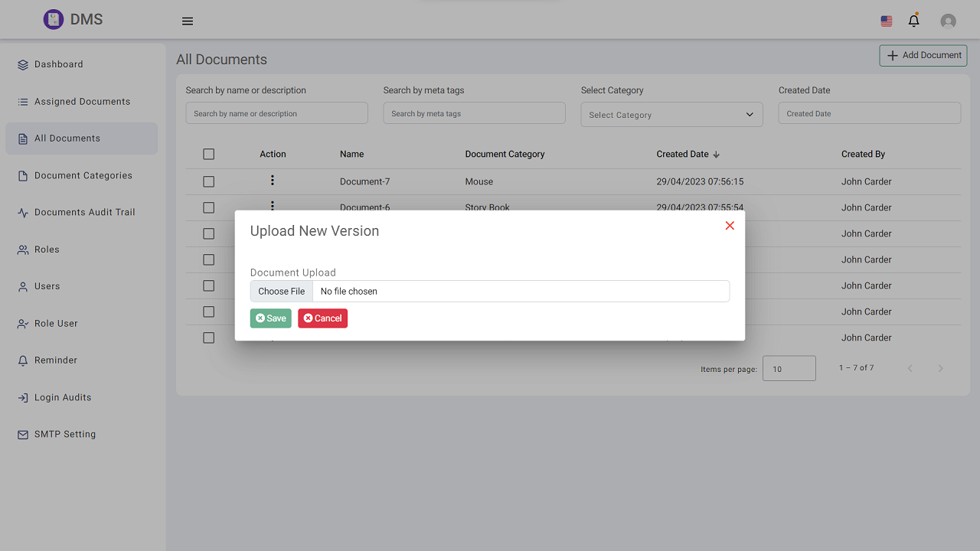The width and height of the screenshot is (980, 551).
Task: Close the Upload New Version dialog
Action: click(730, 225)
